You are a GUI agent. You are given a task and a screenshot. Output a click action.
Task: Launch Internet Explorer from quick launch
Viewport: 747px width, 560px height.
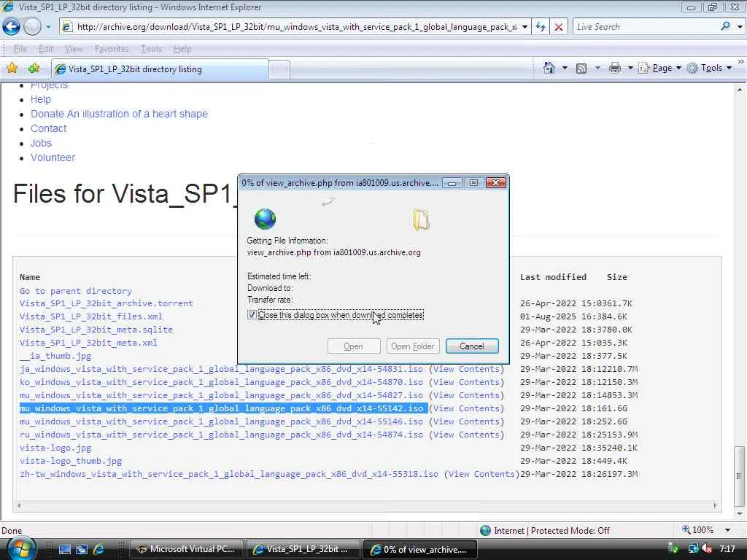tap(98, 549)
